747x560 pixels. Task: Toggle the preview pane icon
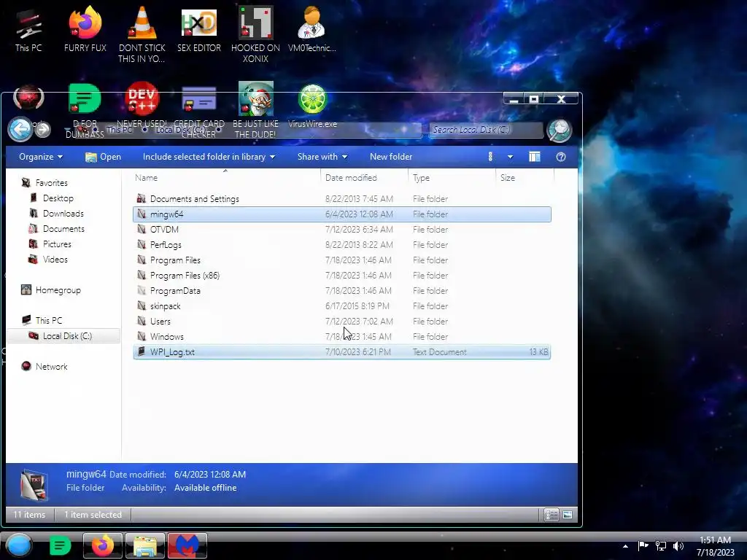pos(534,157)
